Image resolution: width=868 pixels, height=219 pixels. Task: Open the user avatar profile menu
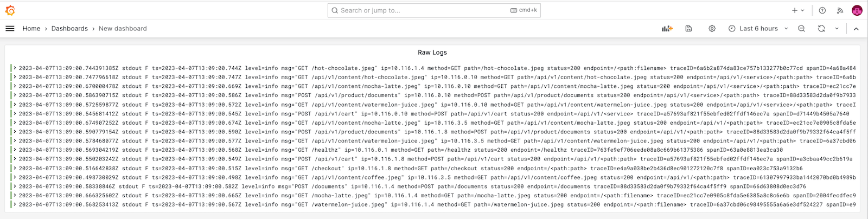pyautogui.click(x=857, y=10)
